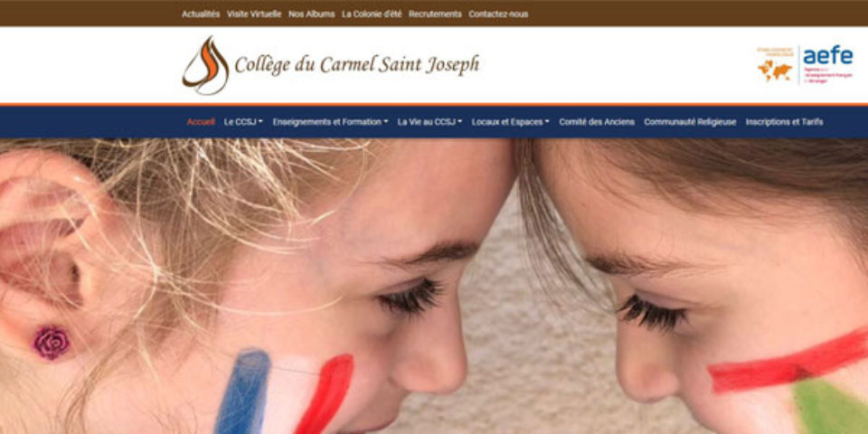Image resolution: width=868 pixels, height=434 pixels.
Task: Open the Nos Albums link
Action: tap(312, 14)
